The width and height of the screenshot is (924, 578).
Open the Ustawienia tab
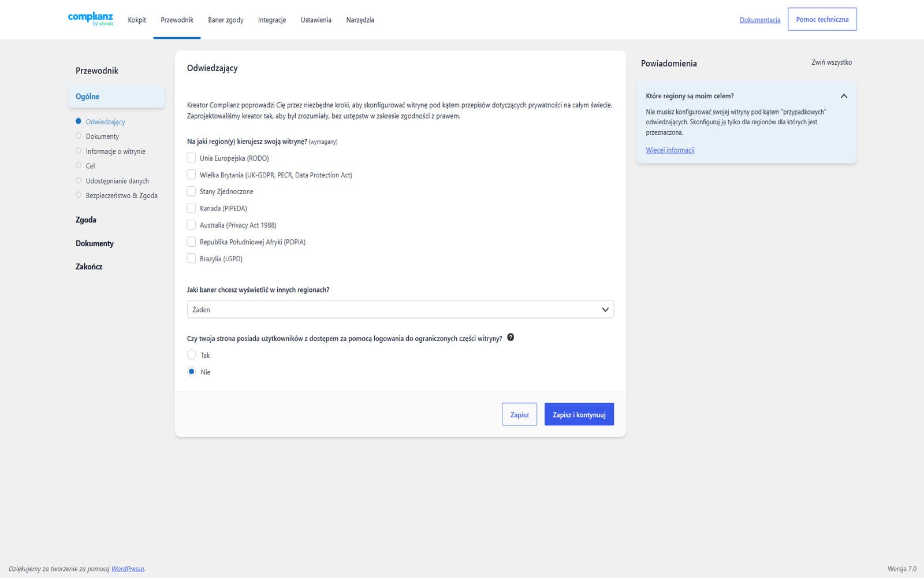click(x=316, y=20)
